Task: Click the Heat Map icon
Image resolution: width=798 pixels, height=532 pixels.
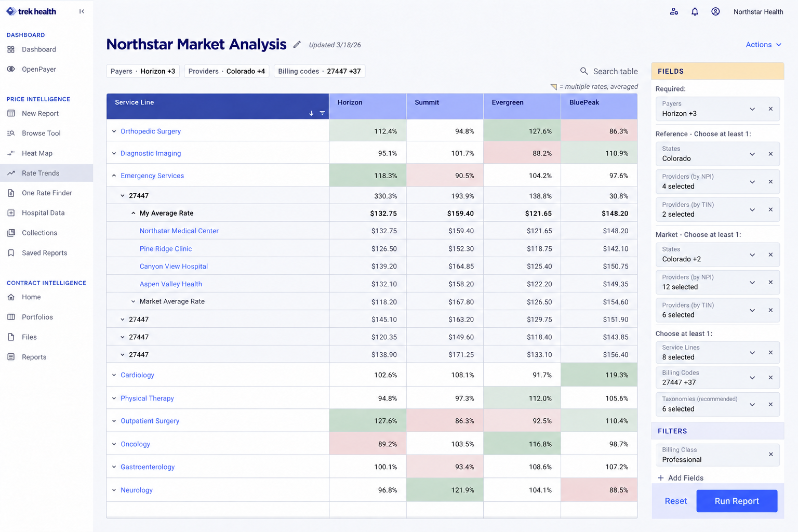Action: 11,153
